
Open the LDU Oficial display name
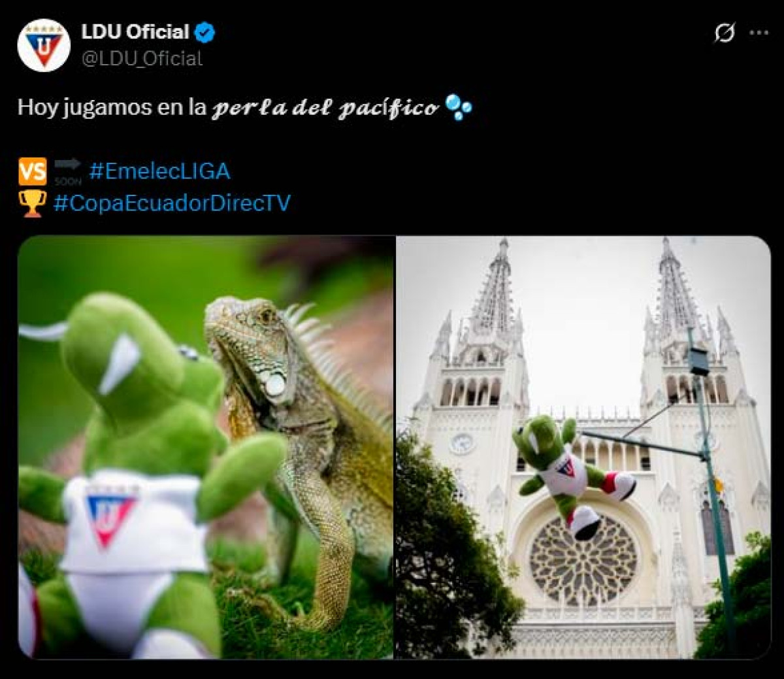coord(135,31)
